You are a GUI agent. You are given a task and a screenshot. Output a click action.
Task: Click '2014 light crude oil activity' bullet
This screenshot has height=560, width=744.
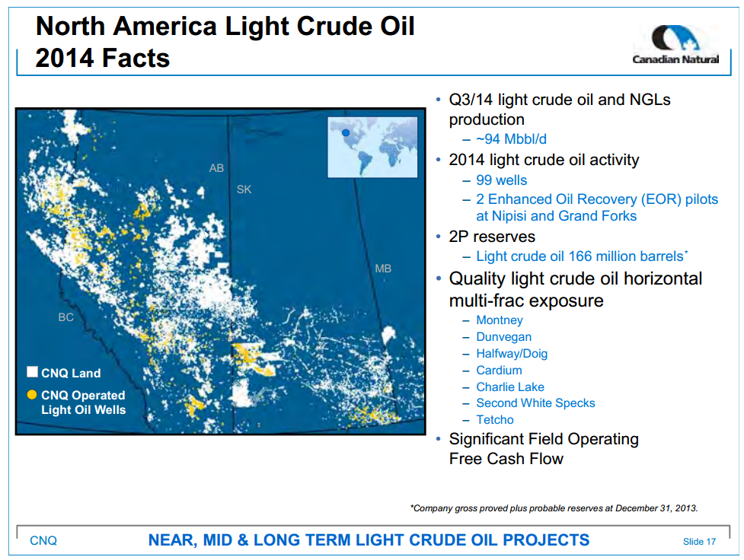[x=544, y=161]
